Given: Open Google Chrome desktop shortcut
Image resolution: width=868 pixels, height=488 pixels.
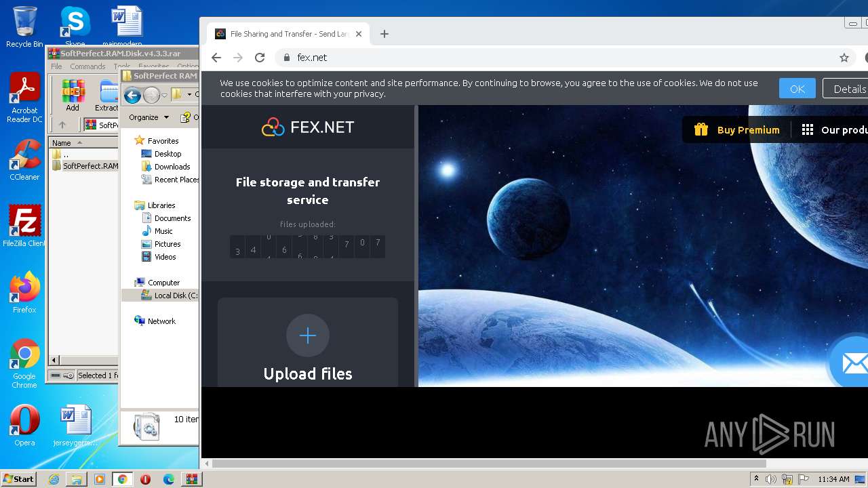Looking at the screenshot, I should (x=24, y=364).
